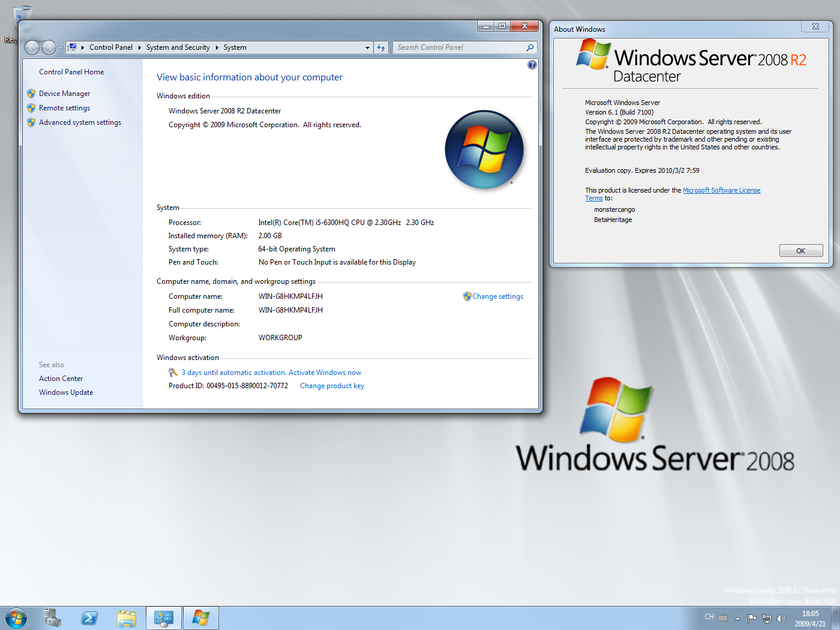Click OK in About Windows dialog
The image size is (840, 630).
[x=801, y=251]
